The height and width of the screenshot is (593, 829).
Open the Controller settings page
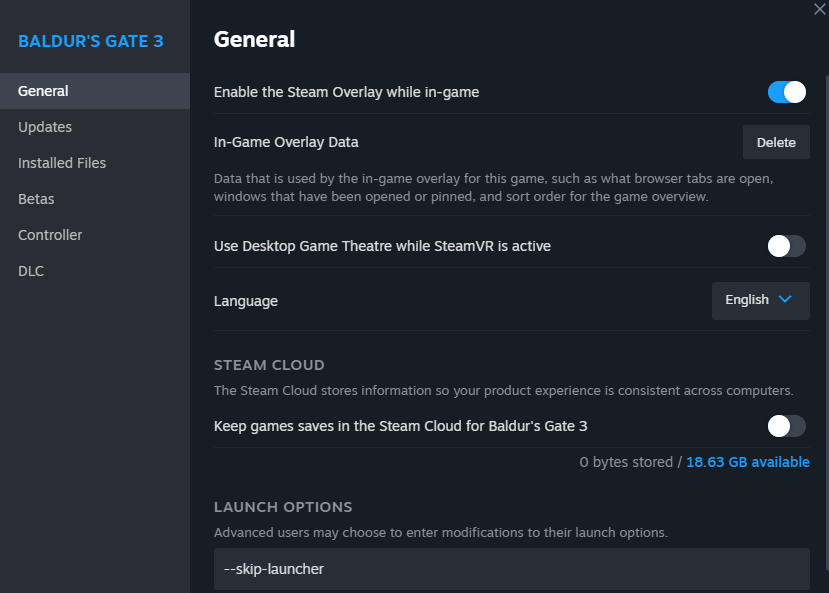[x=50, y=235]
